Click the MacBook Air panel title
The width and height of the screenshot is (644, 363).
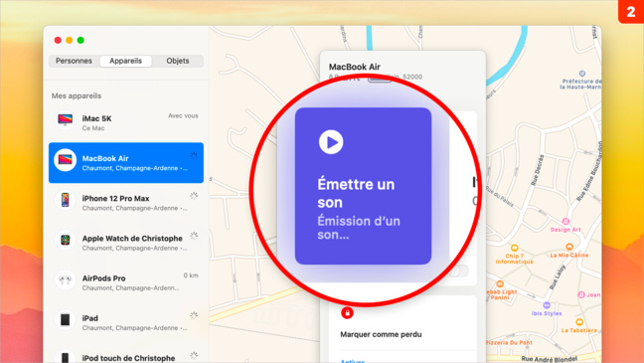click(355, 67)
